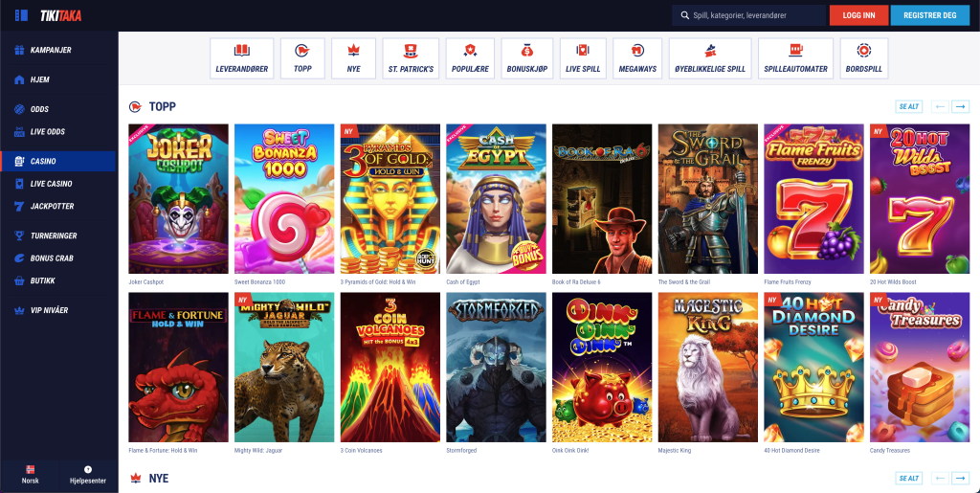Open the Flame Fruits Frenzy thumbnail
The image size is (980, 493).
pos(813,199)
